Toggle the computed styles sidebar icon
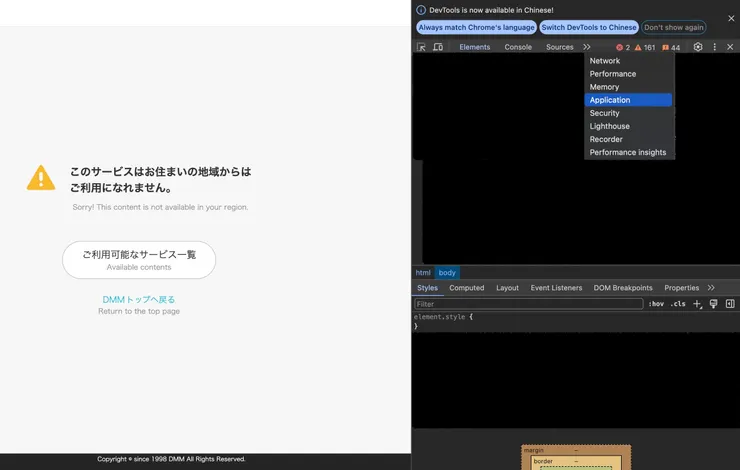The height and width of the screenshot is (470, 740). click(730, 304)
